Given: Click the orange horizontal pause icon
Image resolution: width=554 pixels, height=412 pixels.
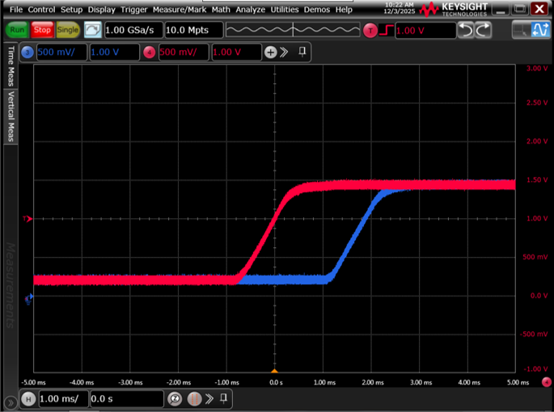Looking at the screenshot, I should click(x=194, y=399).
